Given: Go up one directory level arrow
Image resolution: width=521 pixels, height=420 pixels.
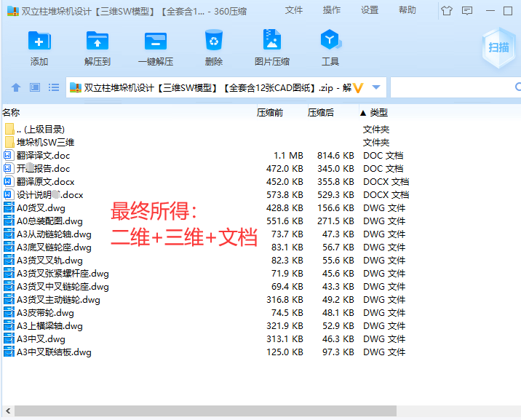Looking at the screenshot, I should [16, 87].
